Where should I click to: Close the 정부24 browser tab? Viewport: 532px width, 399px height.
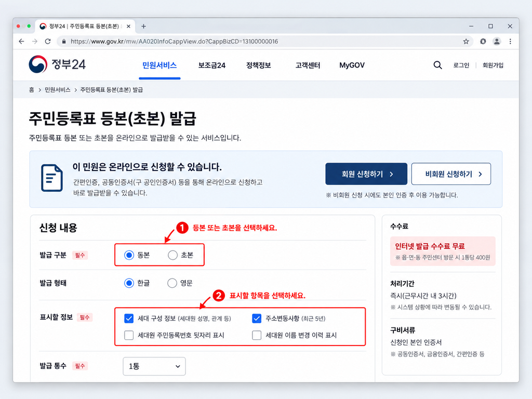tap(129, 26)
